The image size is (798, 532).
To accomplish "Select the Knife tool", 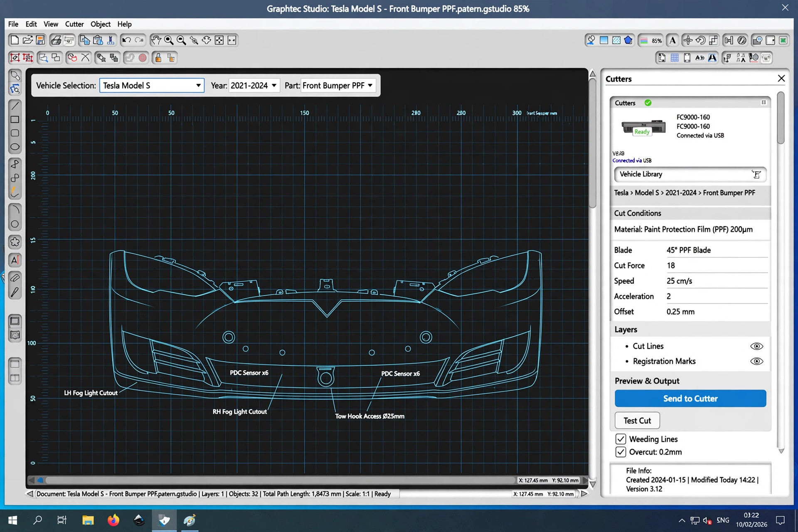I will tap(15, 293).
